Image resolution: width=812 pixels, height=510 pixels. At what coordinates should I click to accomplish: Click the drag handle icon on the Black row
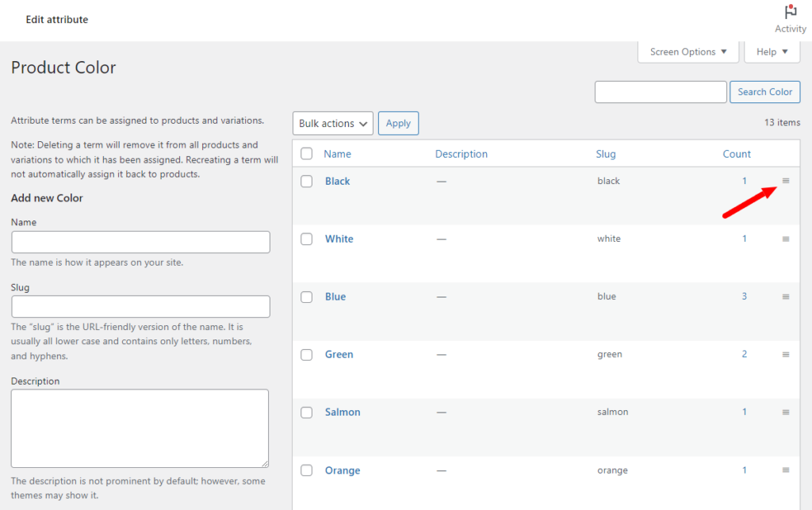coord(786,181)
